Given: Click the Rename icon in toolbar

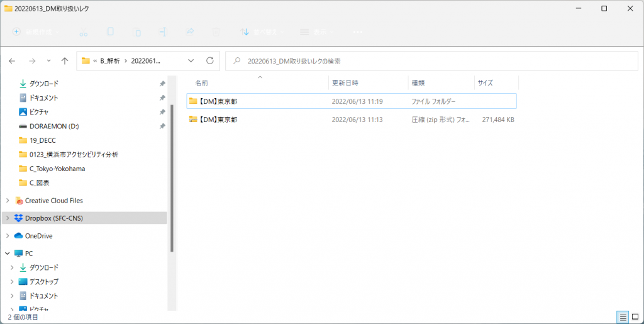Looking at the screenshot, I should coord(163,31).
